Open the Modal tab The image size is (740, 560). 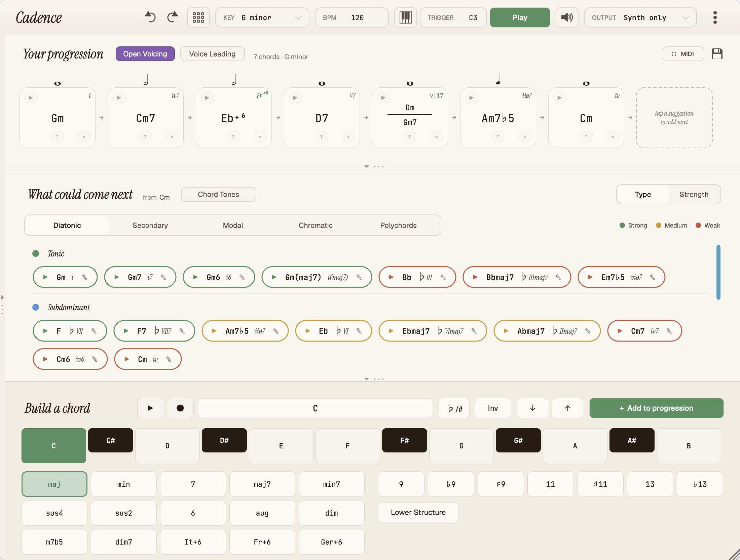coord(233,225)
